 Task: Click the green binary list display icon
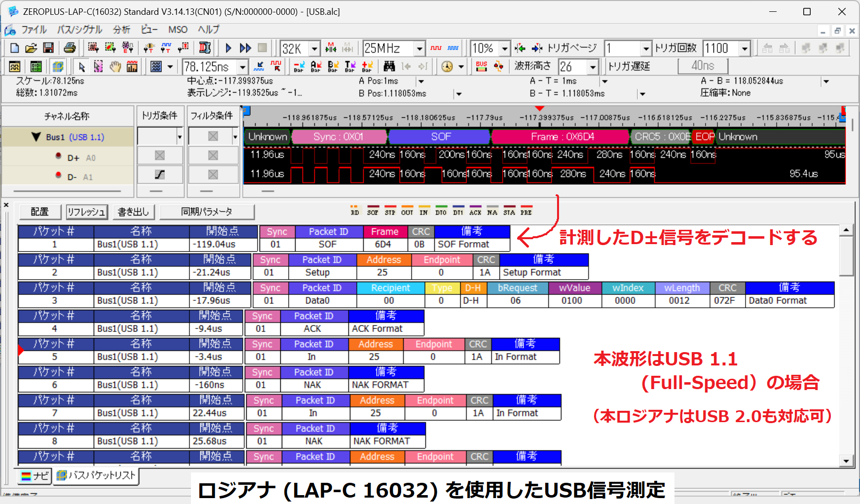coord(36,66)
